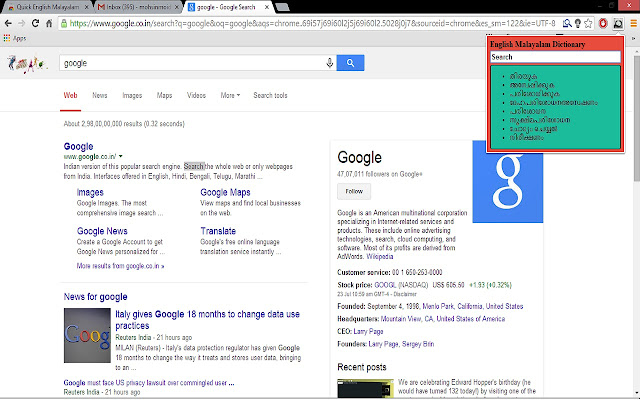The image size is (640, 400).
Task: Click the green padlock security icon
Action: click(x=64, y=23)
